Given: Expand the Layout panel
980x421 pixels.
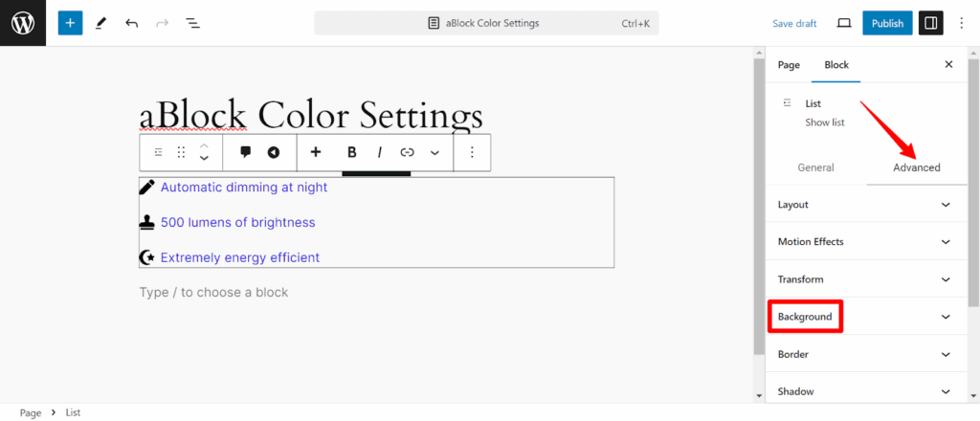Looking at the screenshot, I should tap(866, 204).
